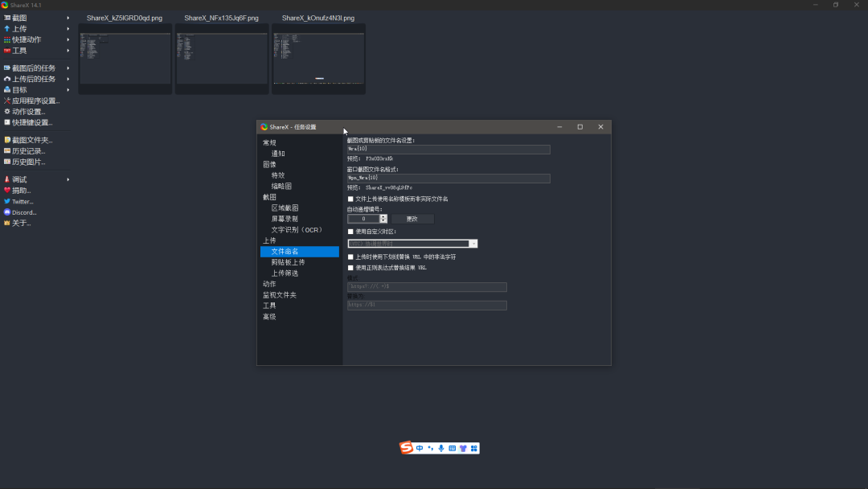868x489 pixels.
Task: Select 特效 in task settings tree
Action: pos(278,175)
